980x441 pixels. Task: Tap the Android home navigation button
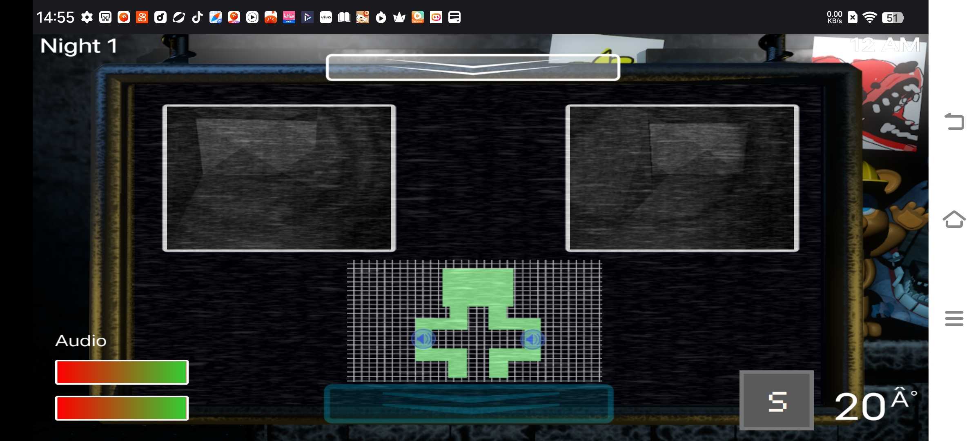pyautogui.click(x=954, y=219)
